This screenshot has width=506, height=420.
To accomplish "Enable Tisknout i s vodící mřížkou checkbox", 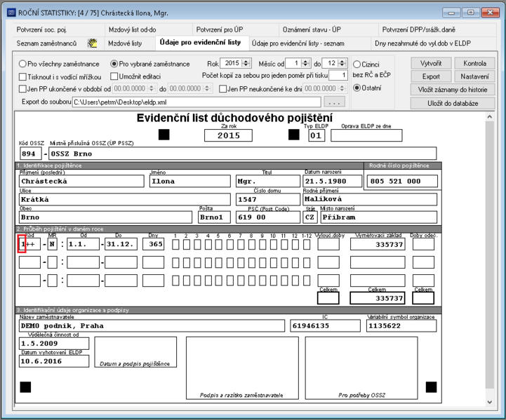I will [22, 76].
